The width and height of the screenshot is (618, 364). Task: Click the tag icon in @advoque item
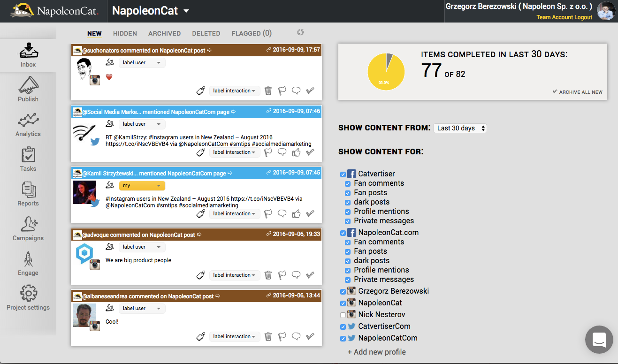201,275
